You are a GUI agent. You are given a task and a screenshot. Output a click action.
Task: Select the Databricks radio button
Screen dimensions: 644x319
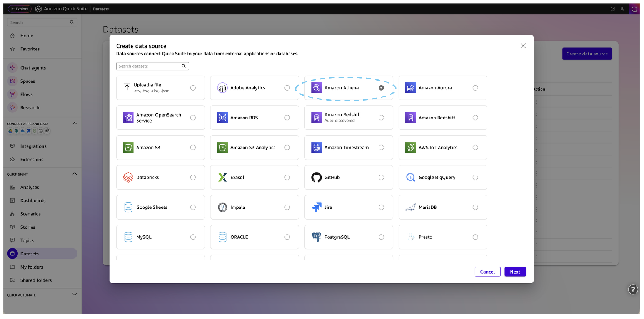[193, 177]
